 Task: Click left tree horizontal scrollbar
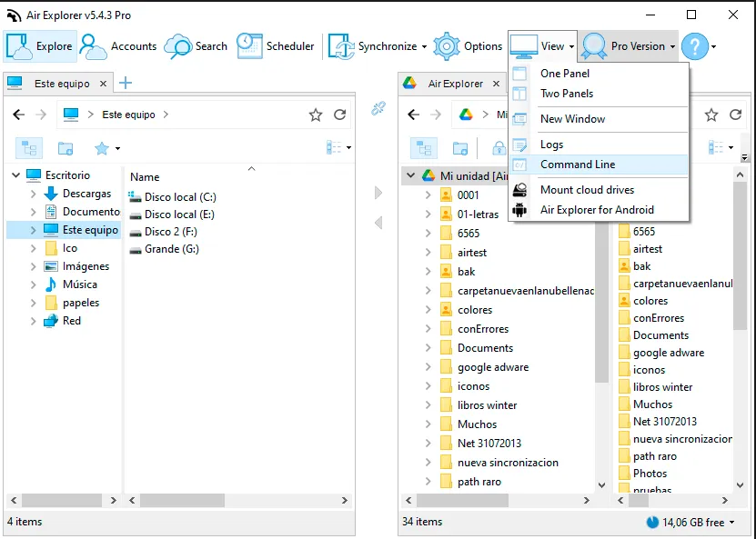[62, 501]
